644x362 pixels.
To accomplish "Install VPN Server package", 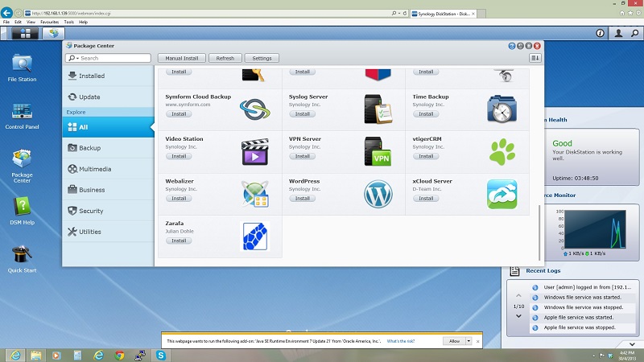I will [303, 156].
